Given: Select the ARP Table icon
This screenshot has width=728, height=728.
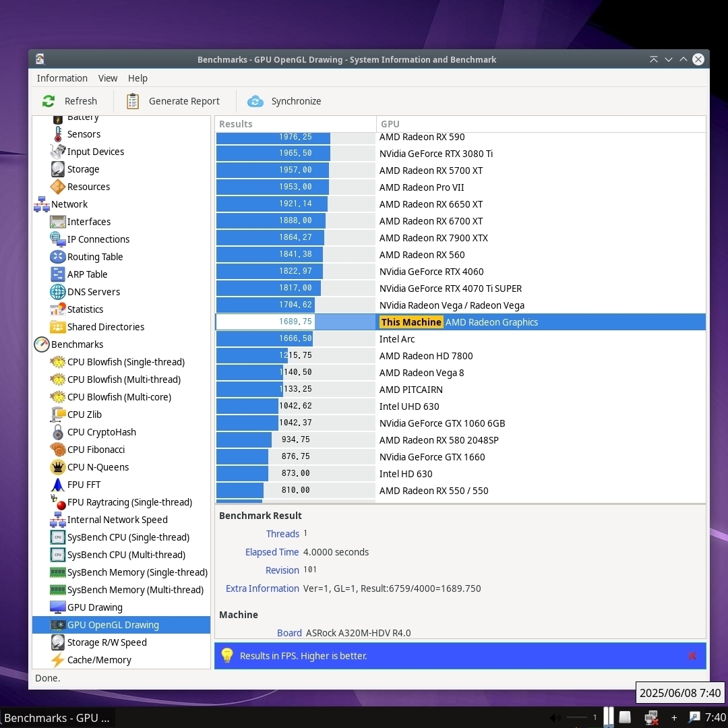Looking at the screenshot, I should (57, 274).
